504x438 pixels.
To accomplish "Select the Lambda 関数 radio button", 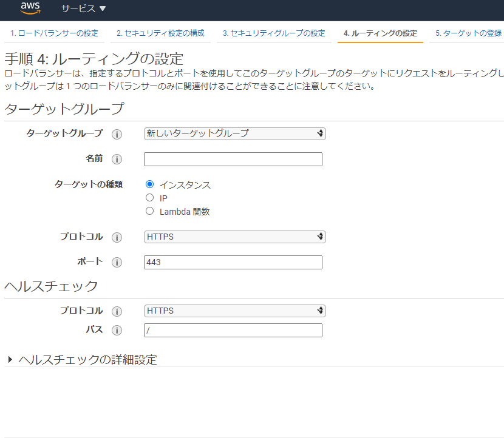I will (x=149, y=211).
